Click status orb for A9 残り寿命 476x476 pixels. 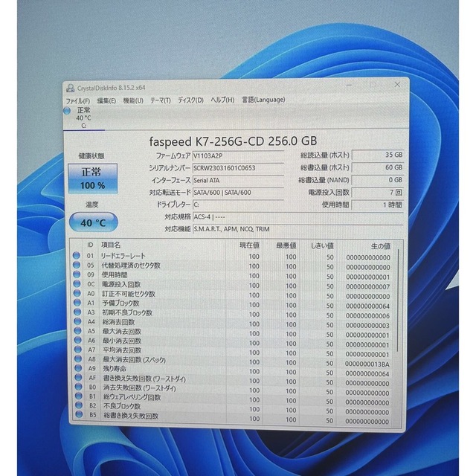pos(78,368)
